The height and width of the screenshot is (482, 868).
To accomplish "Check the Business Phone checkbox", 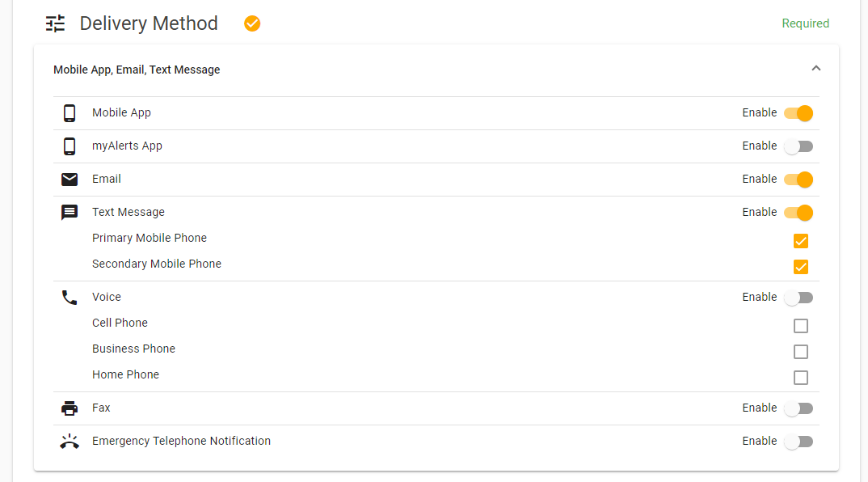I will pyautogui.click(x=800, y=352).
